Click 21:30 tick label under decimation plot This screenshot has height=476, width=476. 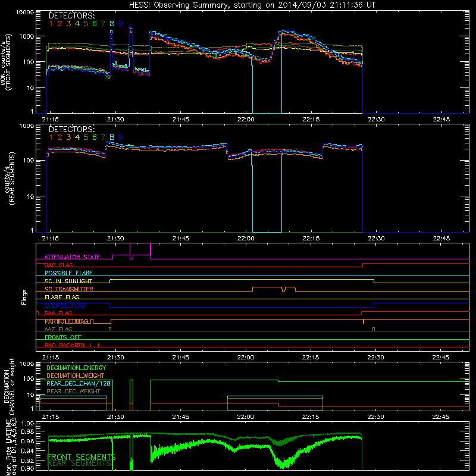tap(115, 417)
